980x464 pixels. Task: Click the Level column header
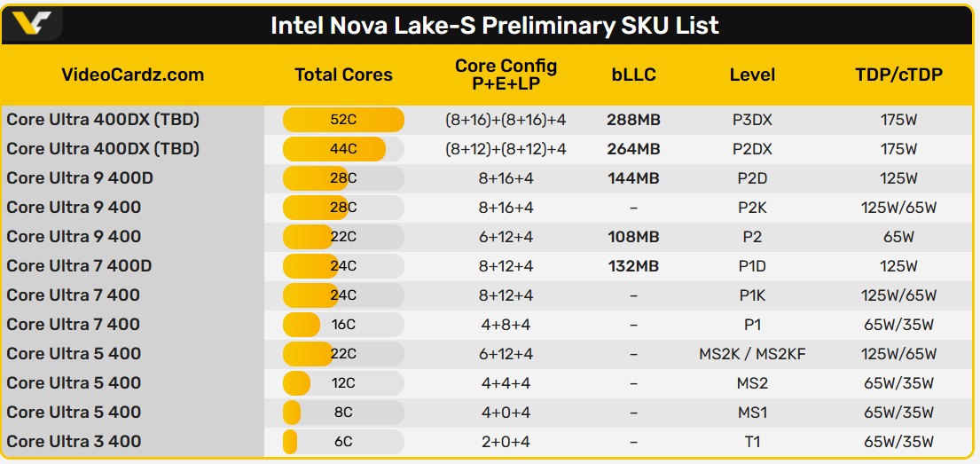coord(752,75)
